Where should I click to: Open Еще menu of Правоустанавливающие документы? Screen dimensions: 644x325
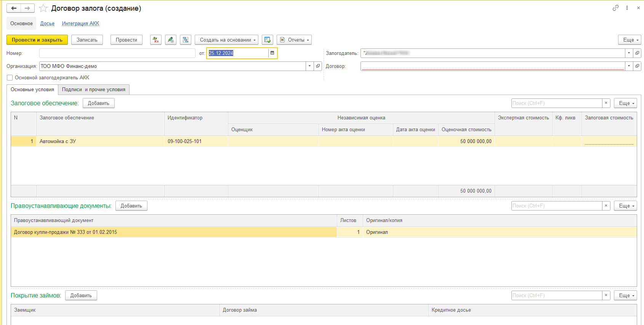click(625, 206)
